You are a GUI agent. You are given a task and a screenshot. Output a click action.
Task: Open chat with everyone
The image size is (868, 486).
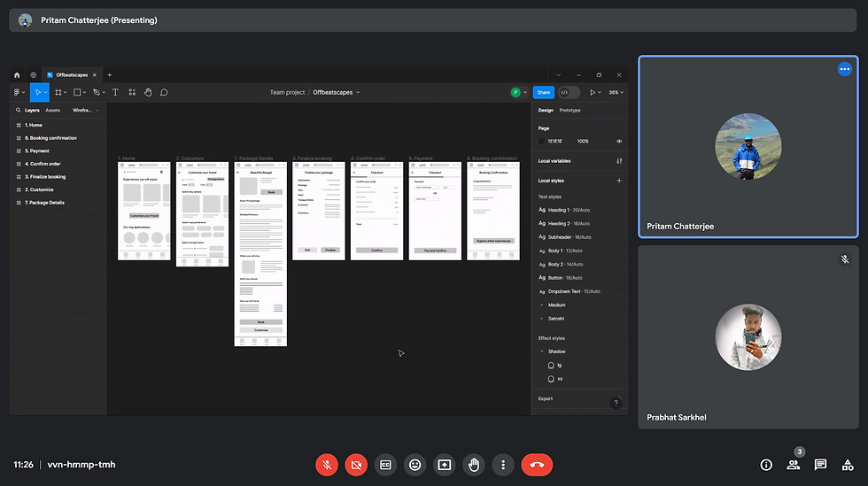coord(820,465)
